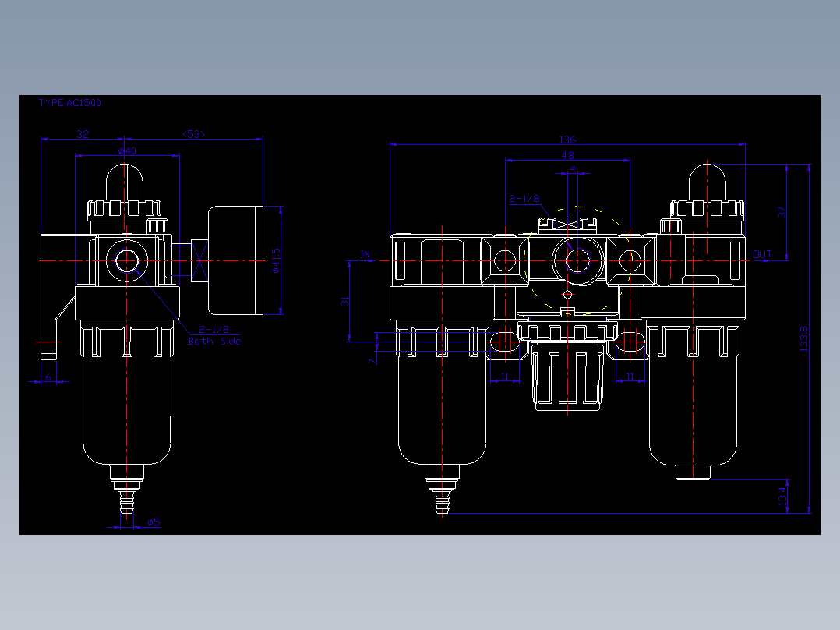
Task: Select the IN port label
Action: click(365, 254)
